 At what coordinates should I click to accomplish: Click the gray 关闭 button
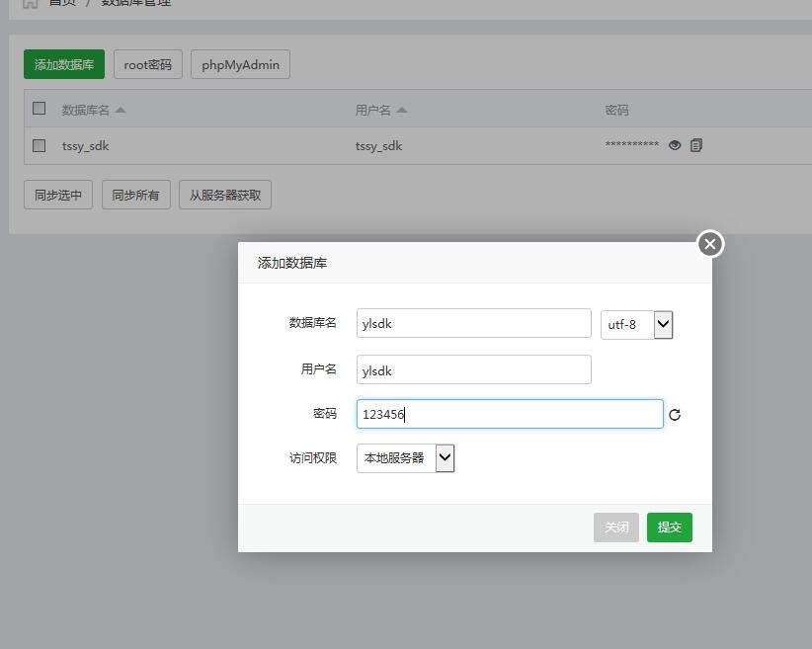616,527
